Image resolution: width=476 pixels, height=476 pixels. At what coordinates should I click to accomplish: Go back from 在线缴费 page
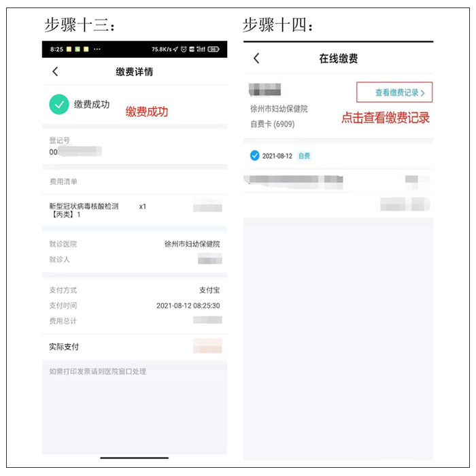[256, 58]
